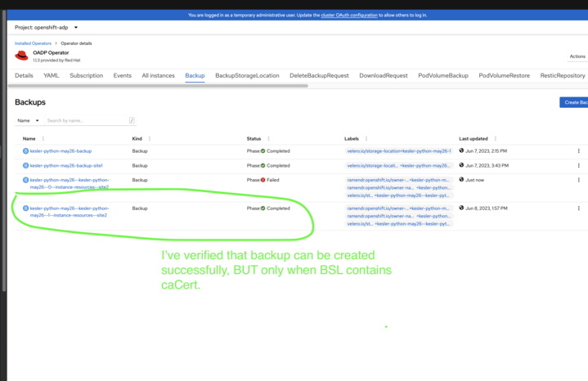Open velero.io/storage-location=kesler-python-may26-1 label

(x=399, y=151)
